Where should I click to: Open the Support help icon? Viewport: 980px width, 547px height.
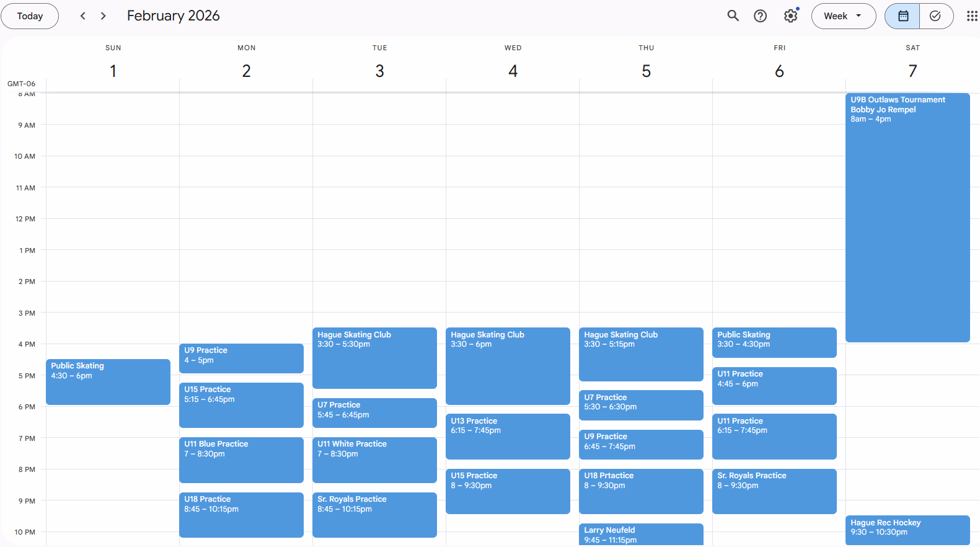760,16
